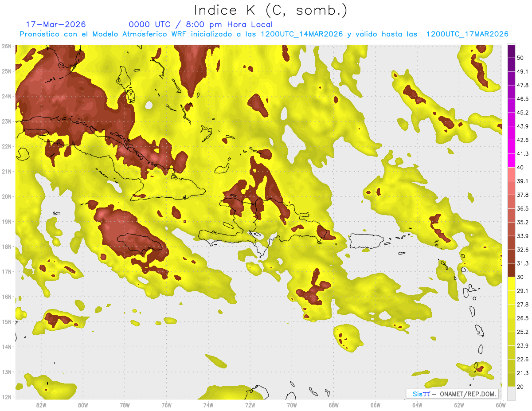532x411 pixels.
Task: Click the colorbar value "35.2"
Action: pyautogui.click(x=523, y=222)
